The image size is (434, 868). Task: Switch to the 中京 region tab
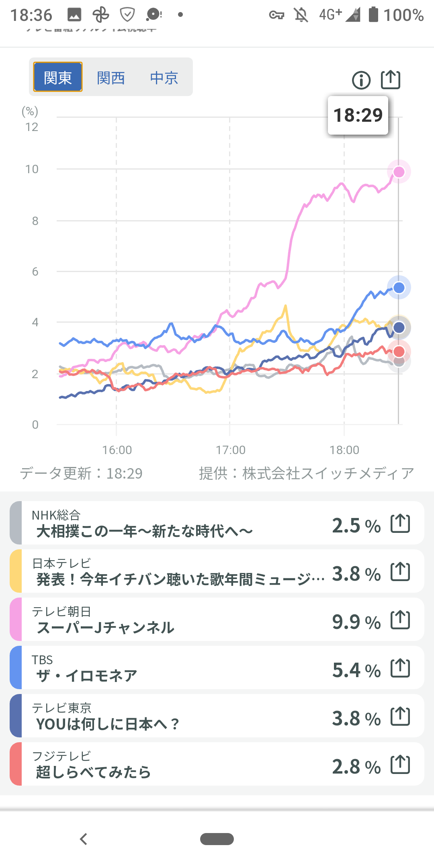pyautogui.click(x=164, y=78)
